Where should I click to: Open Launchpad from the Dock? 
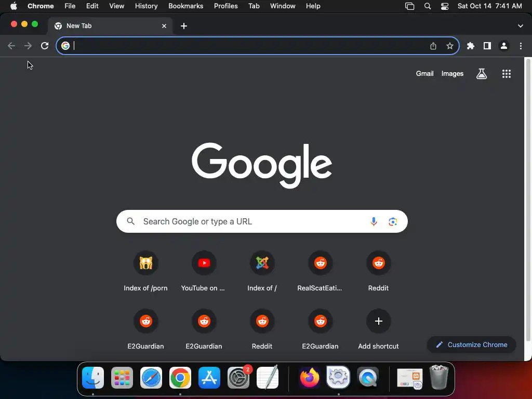pyautogui.click(x=122, y=377)
